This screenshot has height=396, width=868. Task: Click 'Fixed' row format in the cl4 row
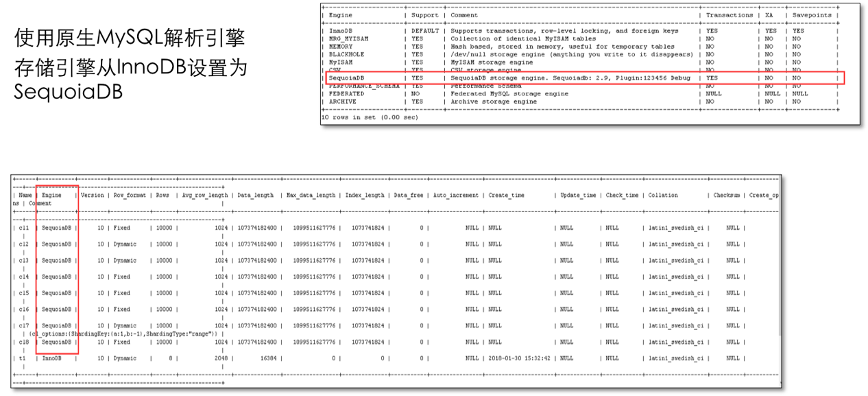[x=121, y=277]
